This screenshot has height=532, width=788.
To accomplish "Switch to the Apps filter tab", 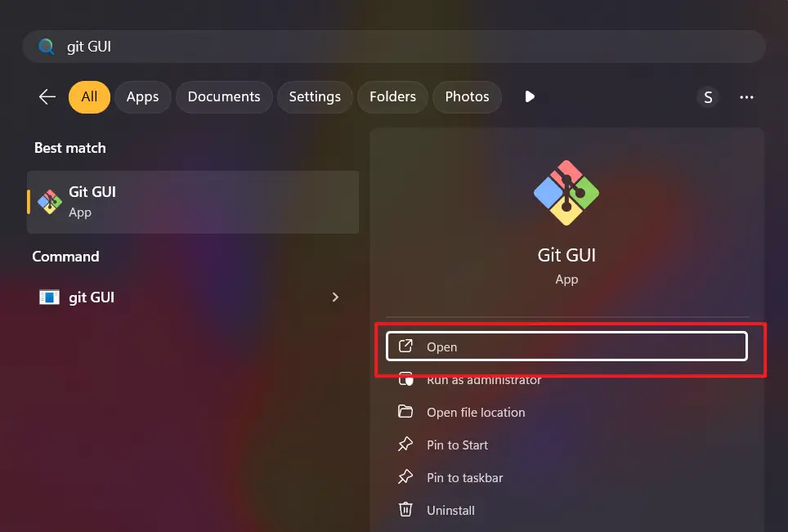I will (142, 96).
